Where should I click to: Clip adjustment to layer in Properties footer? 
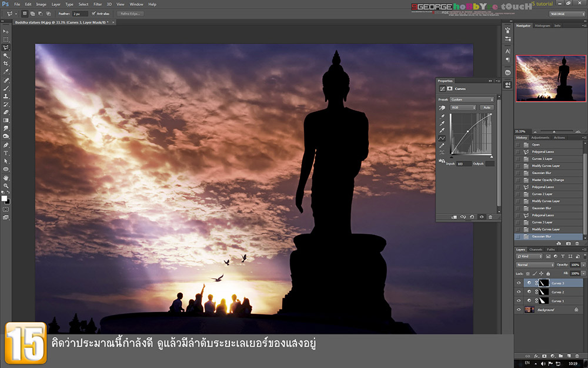click(454, 217)
